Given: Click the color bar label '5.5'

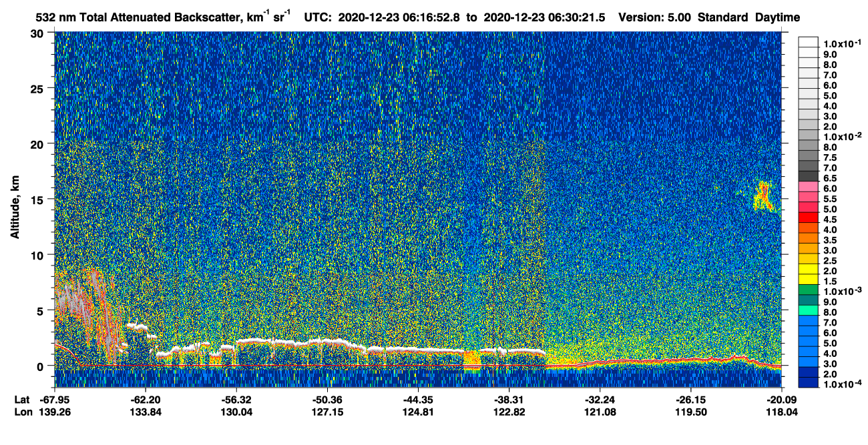Looking at the screenshot, I should tap(830, 198).
